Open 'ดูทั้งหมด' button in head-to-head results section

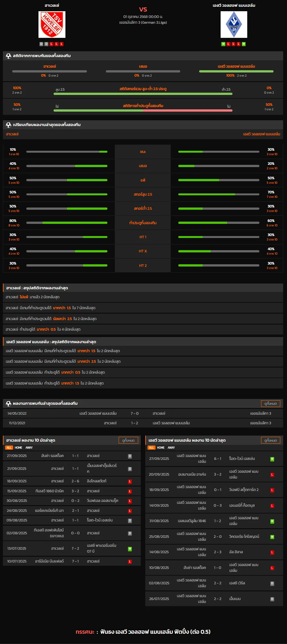point(271,403)
